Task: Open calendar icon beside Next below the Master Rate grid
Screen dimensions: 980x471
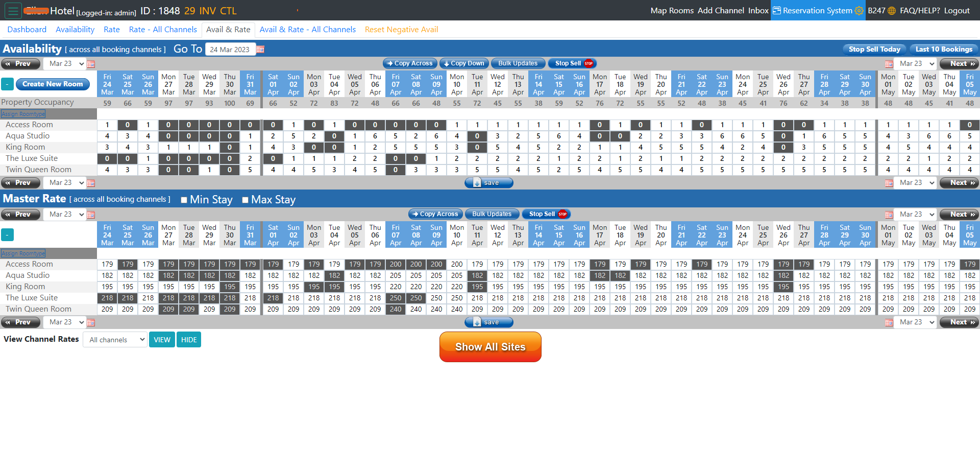Action: coord(889,322)
